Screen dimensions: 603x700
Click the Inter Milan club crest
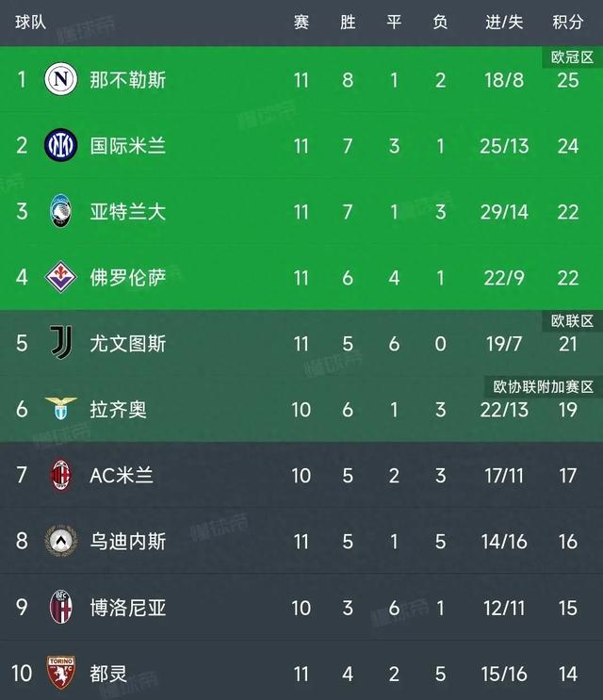[x=59, y=145]
